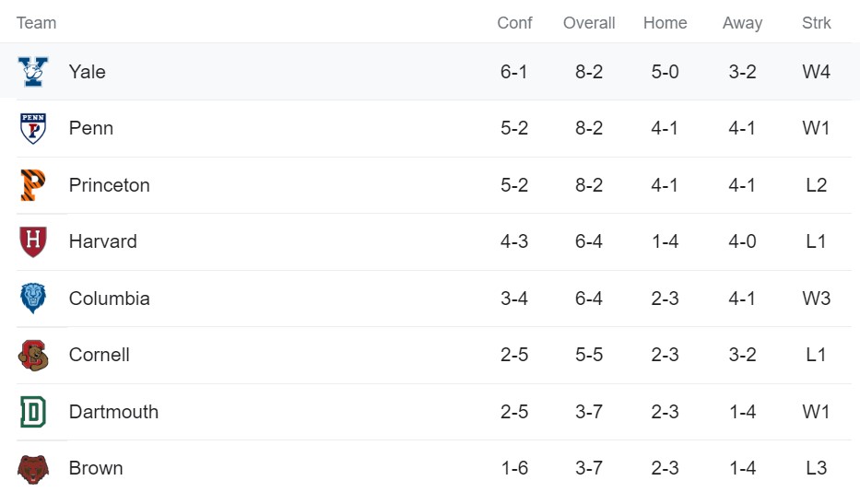Open the Dartmouth team name
860x504 pixels.
pyautogui.click(x=113, y=412)
